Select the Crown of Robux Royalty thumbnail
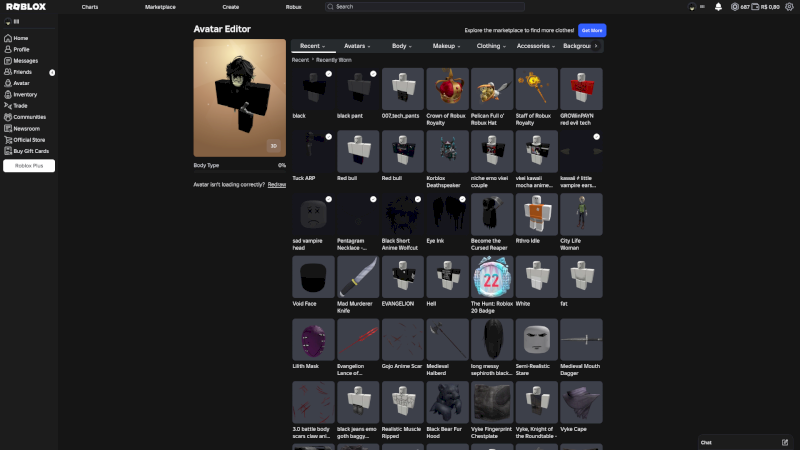The height and width of the screenshot is (450, 800). (x=447, y=89)
